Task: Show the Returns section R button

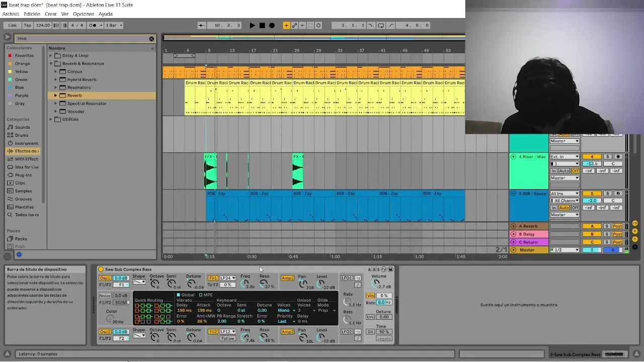Action: click(x=635, y=231)
